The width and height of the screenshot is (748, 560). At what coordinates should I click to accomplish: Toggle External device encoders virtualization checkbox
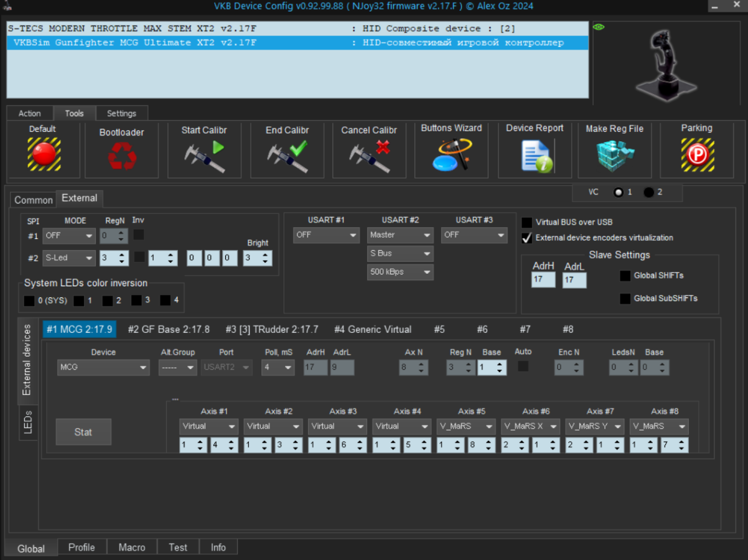tap(527, 238)
